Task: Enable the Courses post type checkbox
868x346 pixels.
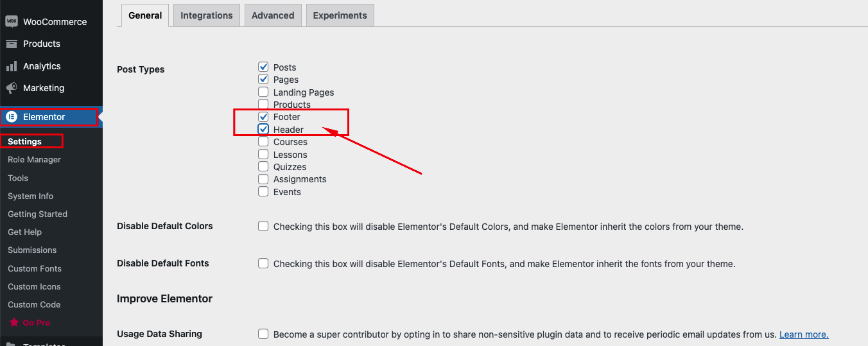Action: click(x=263, y=142)
